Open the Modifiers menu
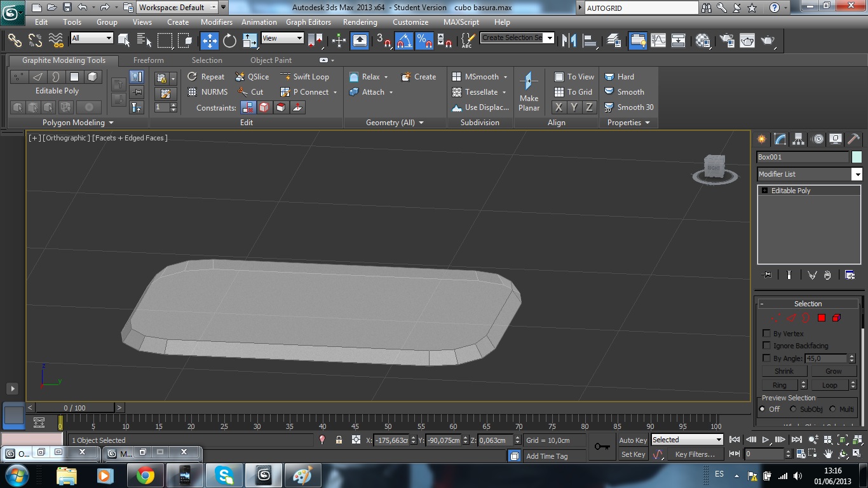Image resolution: width=868 pixels, height=488 pixels. pos(216,22)
